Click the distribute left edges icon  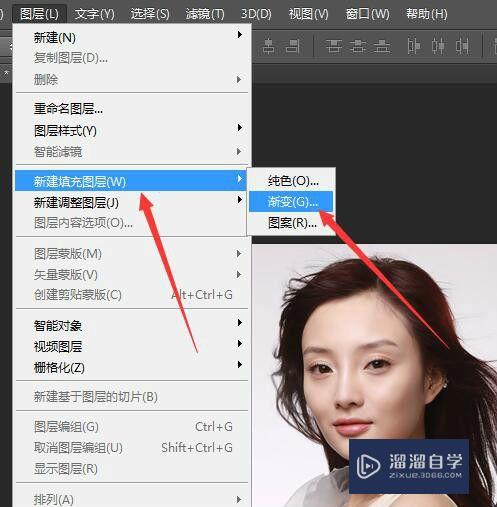[x=414, y=46]
